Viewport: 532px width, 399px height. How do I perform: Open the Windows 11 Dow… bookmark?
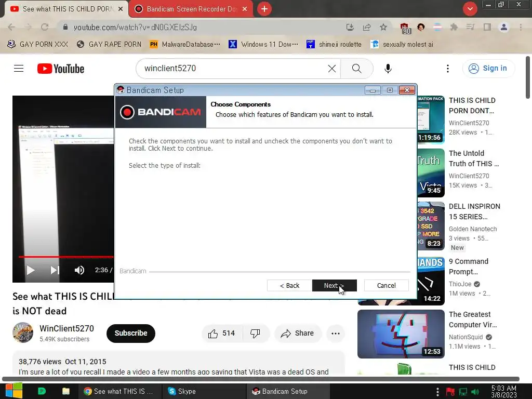(x=263, y=44)
